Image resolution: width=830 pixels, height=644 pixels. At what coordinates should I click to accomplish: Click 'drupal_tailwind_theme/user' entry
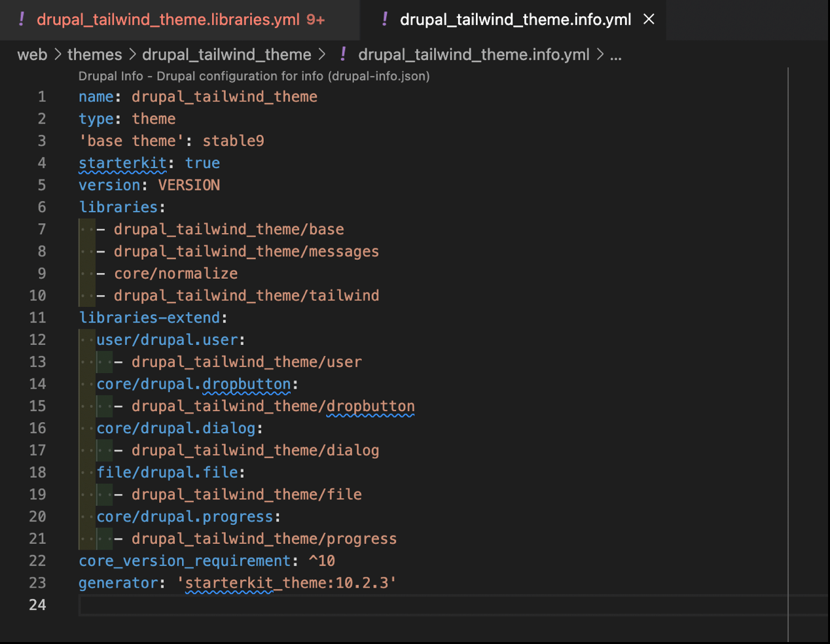247,362
